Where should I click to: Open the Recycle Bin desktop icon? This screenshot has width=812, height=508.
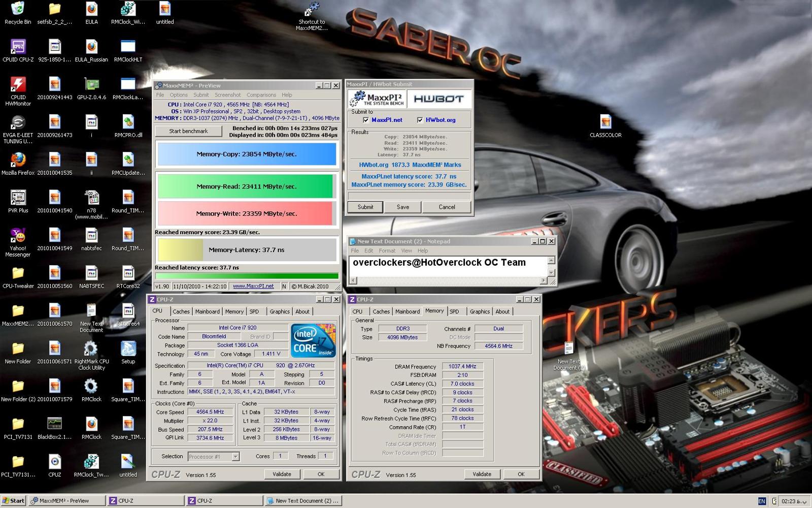pyautogui.click(x=18, y=13)
